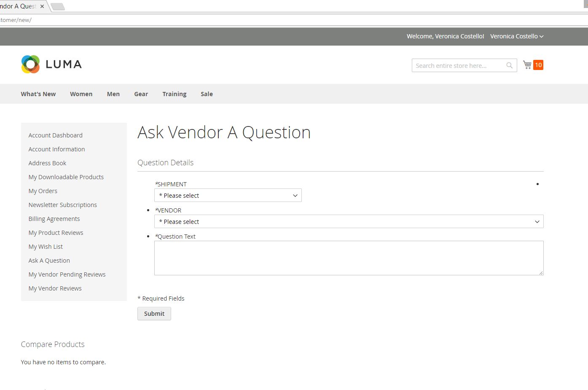588x390 pixels.
Task: Open the Men menu
Action: 113,94
